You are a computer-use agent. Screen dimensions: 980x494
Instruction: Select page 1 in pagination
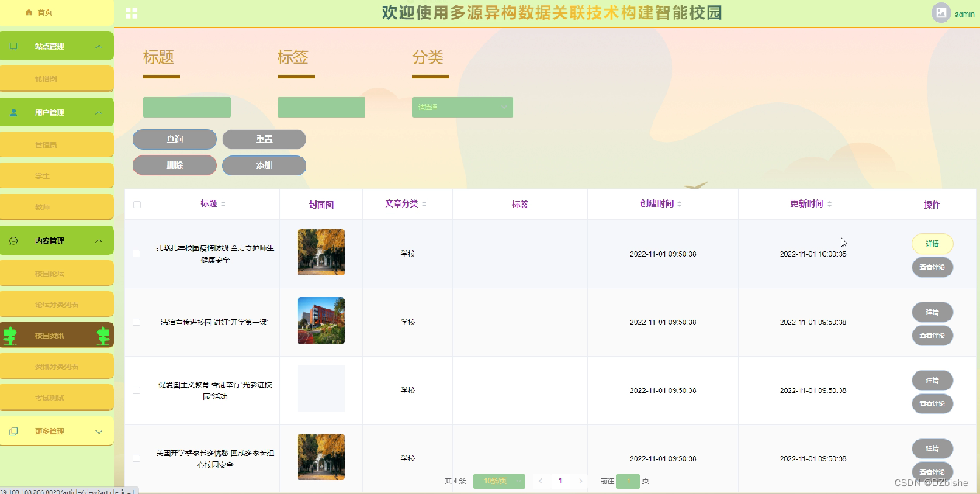pos(560,481)
